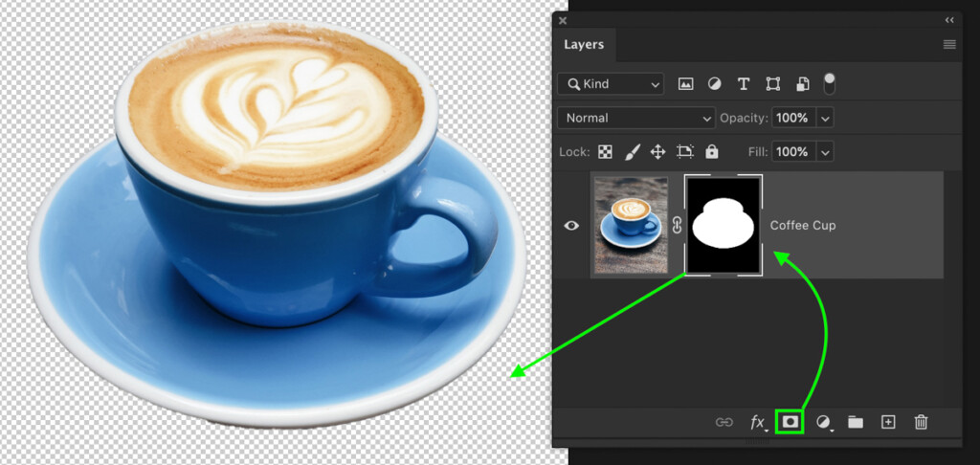Click the Opacity 100% value field
This screenshot has height=465, width=980.
[793, 118]
